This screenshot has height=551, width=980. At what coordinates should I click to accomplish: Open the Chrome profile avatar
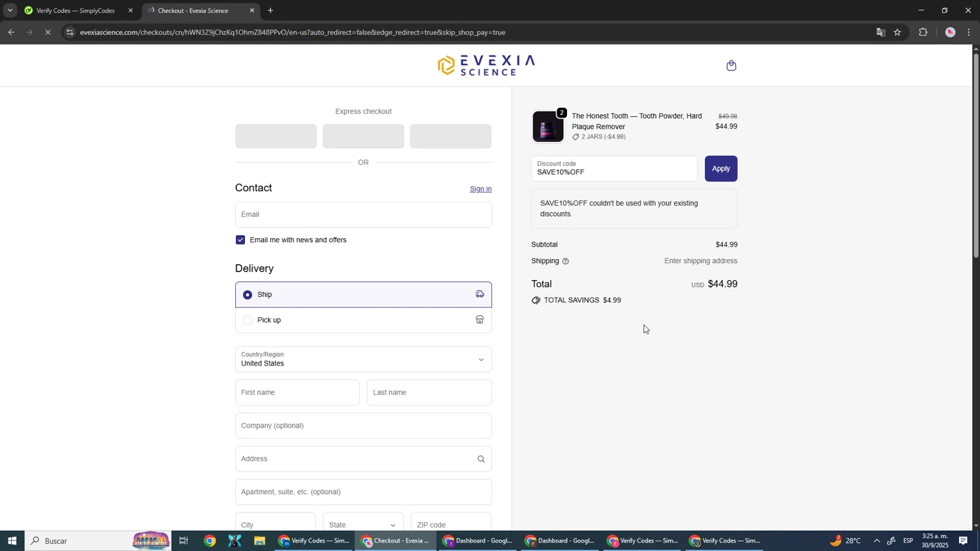[950, 32]
